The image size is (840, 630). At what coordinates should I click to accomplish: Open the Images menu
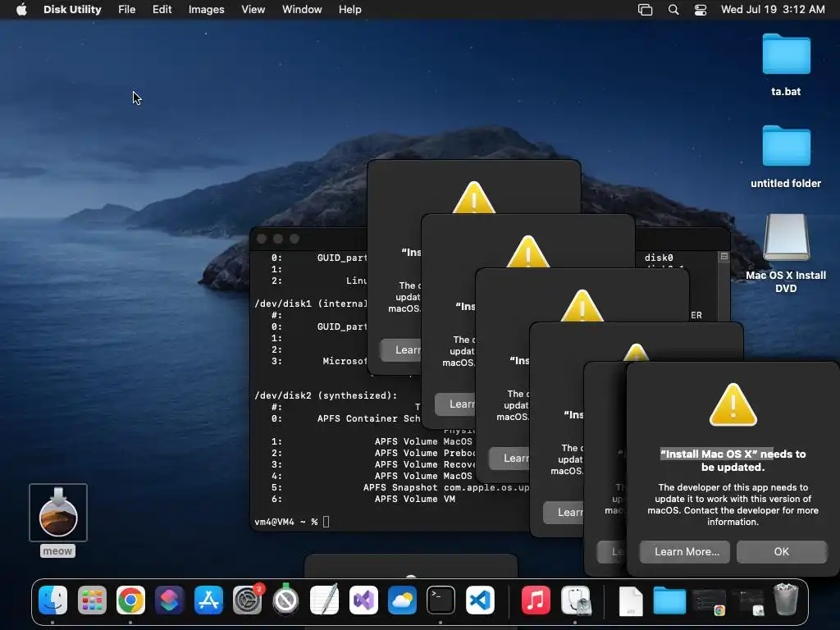pos(206,10)
